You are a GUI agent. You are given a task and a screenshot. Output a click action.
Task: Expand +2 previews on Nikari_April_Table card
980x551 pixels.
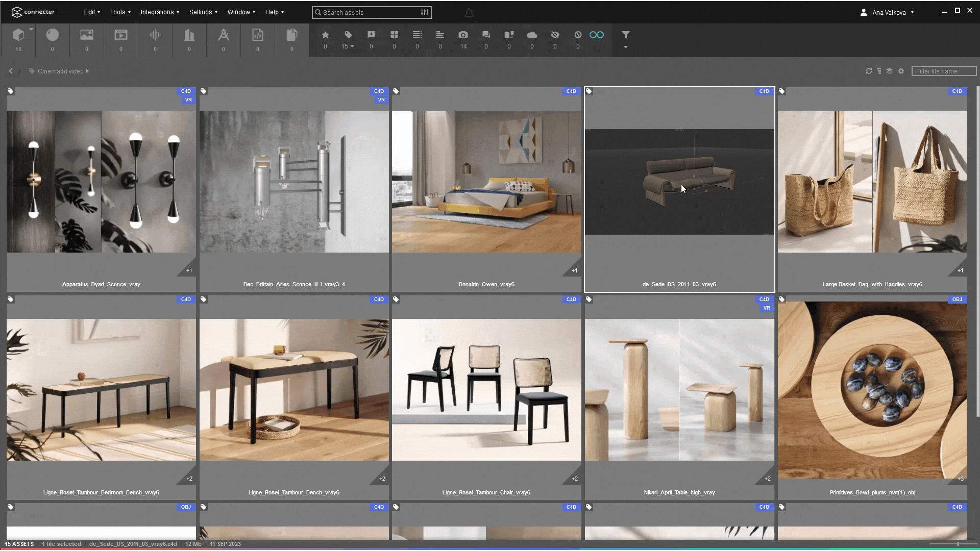click(768, 479)
